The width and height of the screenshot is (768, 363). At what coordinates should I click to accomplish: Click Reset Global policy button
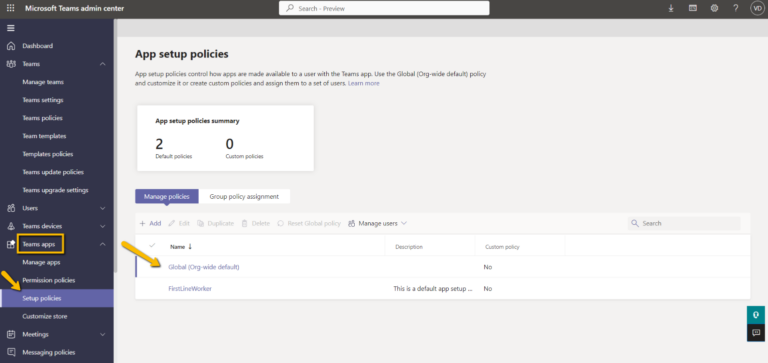tap(309, 223)
